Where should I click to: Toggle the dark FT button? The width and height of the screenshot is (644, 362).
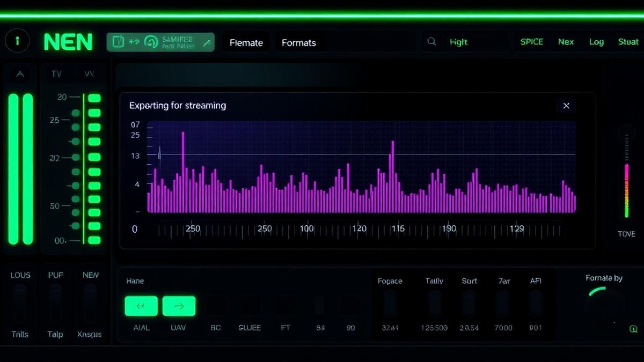coord(284,306)
